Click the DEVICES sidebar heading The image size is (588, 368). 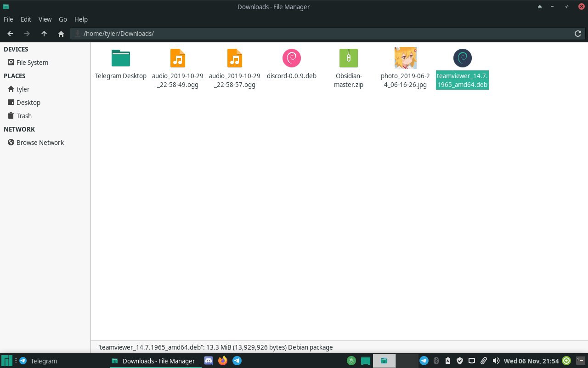tap(16, 49)
